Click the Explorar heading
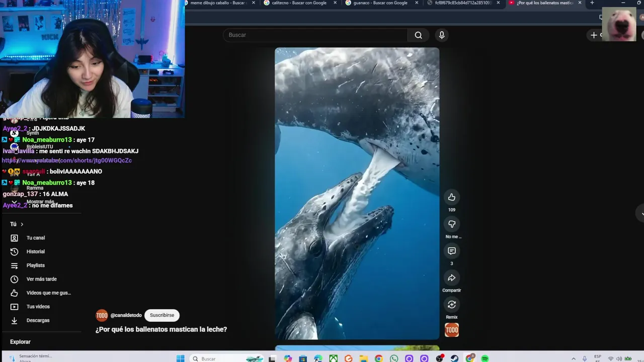 coord(20,342)
